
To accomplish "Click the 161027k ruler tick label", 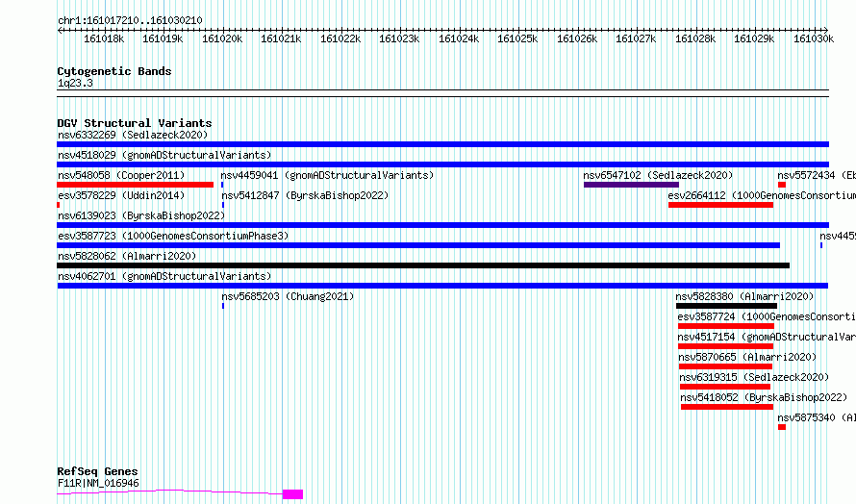I will click(636, 38).
